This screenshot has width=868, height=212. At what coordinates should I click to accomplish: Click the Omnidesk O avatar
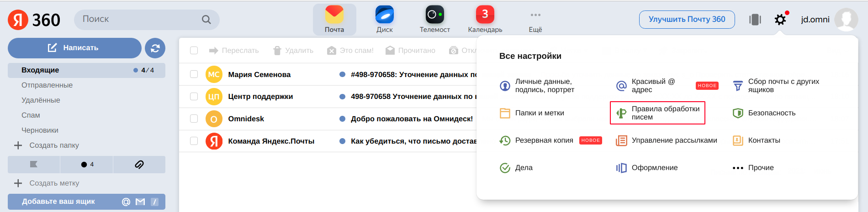[x=214, y=119]
